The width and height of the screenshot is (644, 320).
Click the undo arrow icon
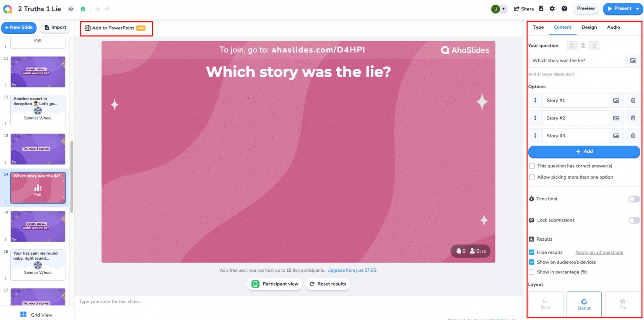[97, 9]
